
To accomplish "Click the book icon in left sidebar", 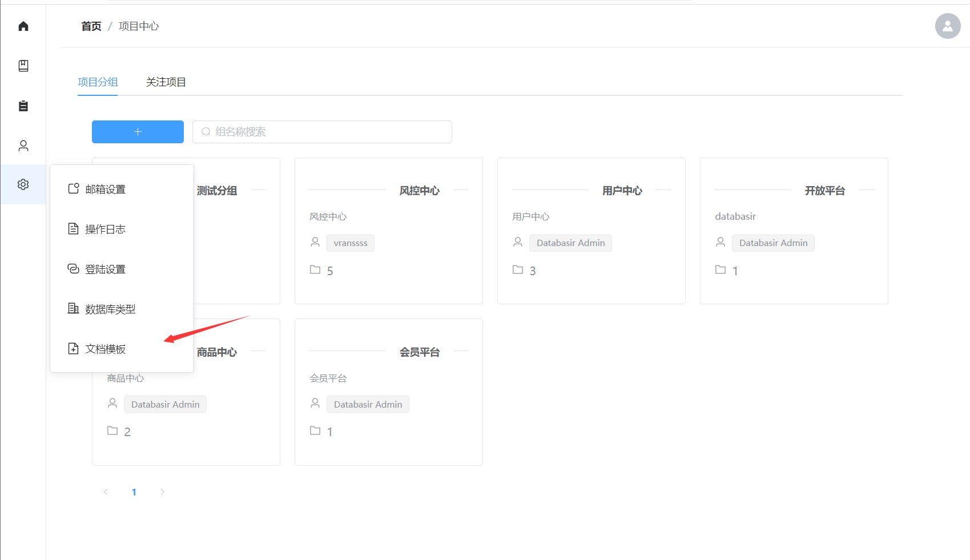I will tap(23, 66).
